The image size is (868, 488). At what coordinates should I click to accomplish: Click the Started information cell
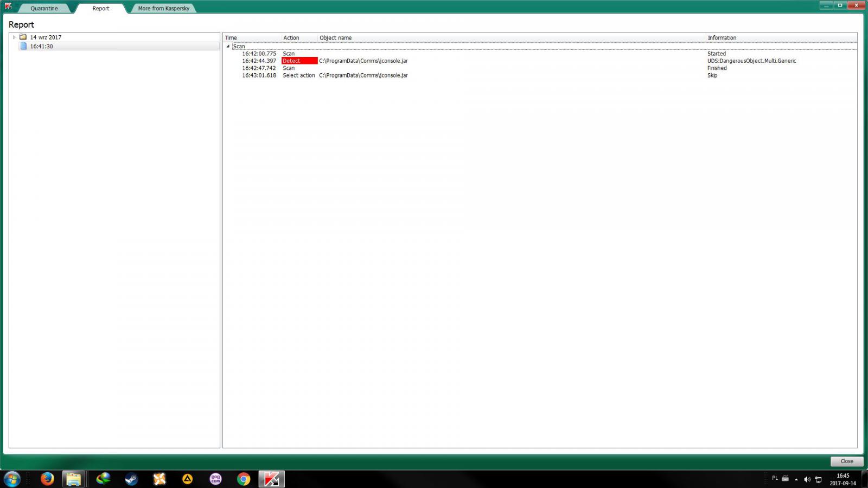tap(716, 54)
